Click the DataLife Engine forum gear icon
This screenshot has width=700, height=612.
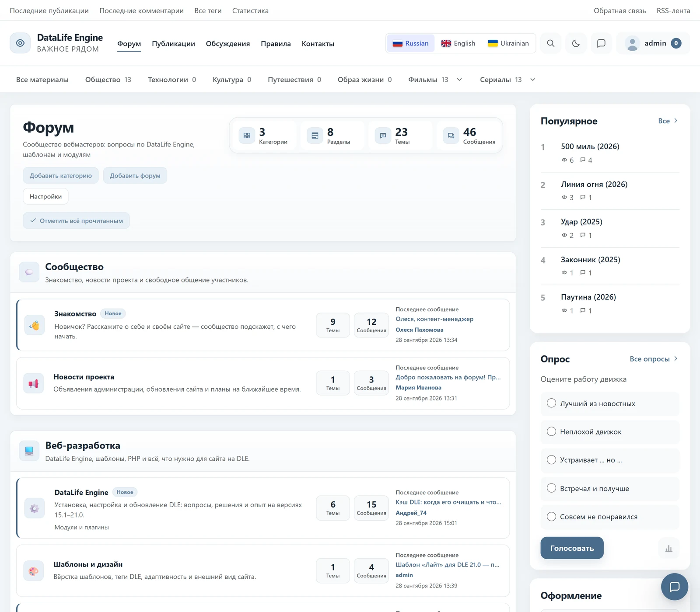point(35,508)
